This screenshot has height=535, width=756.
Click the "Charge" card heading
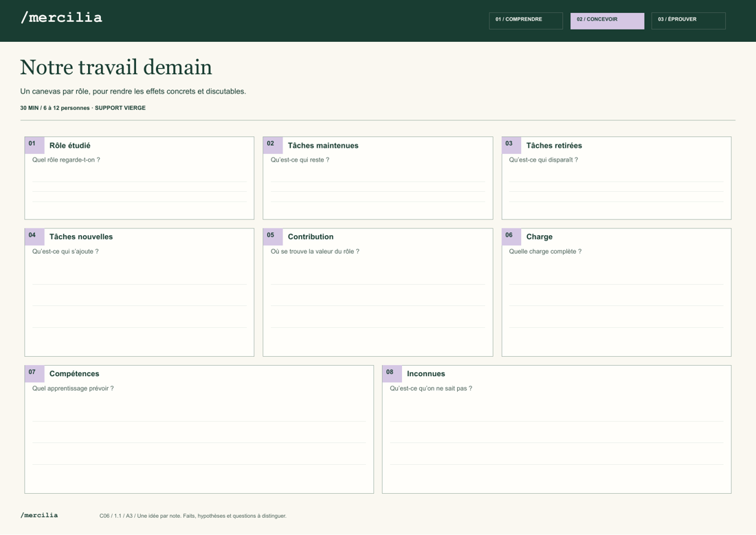[x=540, y=237]
